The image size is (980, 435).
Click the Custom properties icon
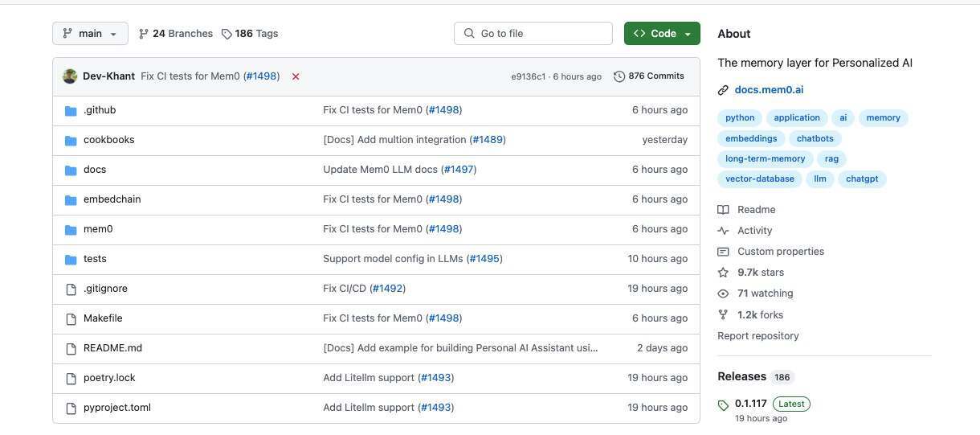tap(723, 252)
